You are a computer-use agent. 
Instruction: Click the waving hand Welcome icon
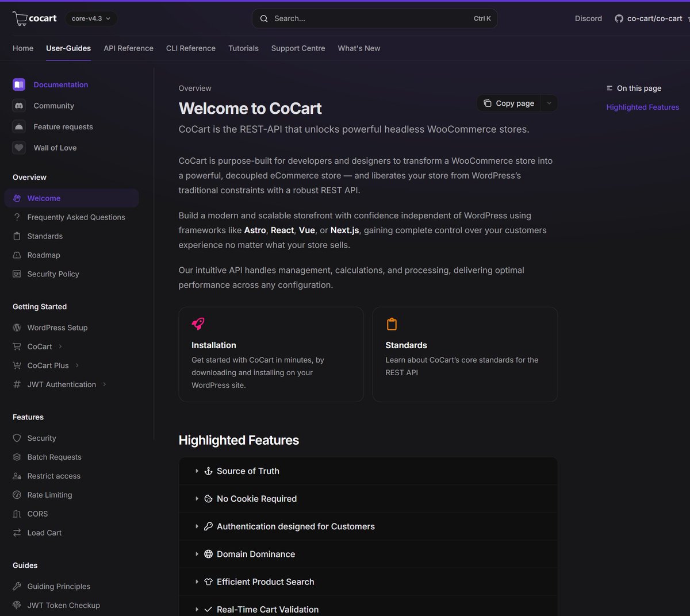pyautogui.click(x=17, y=198)
